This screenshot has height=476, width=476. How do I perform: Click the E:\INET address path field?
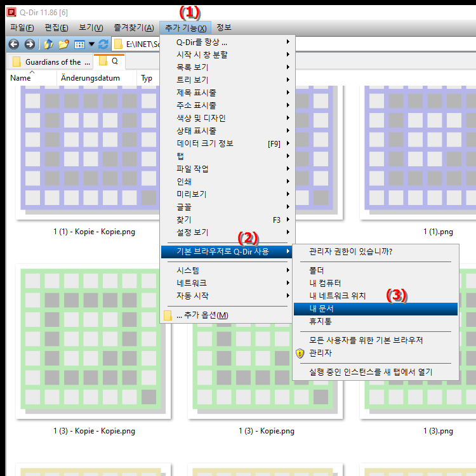coord(142,44)
